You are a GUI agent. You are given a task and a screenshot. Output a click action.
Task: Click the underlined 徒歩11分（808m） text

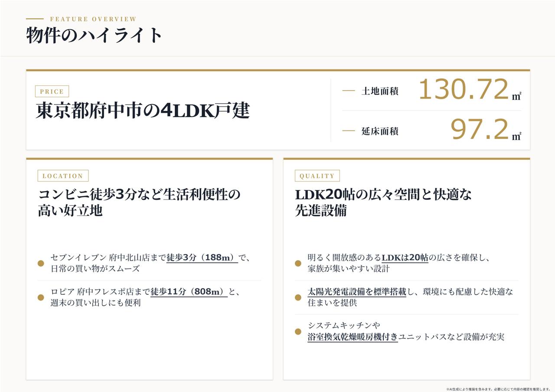click(189, 292)
